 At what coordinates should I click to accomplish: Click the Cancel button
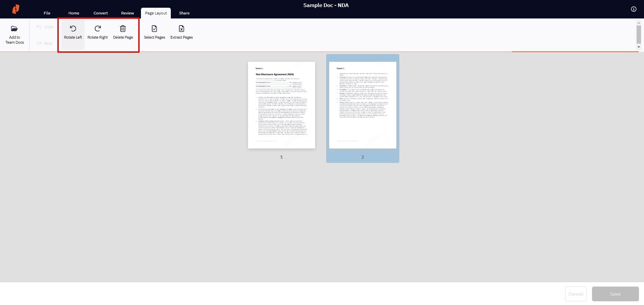pyautogui.click(x=576, y=294)
